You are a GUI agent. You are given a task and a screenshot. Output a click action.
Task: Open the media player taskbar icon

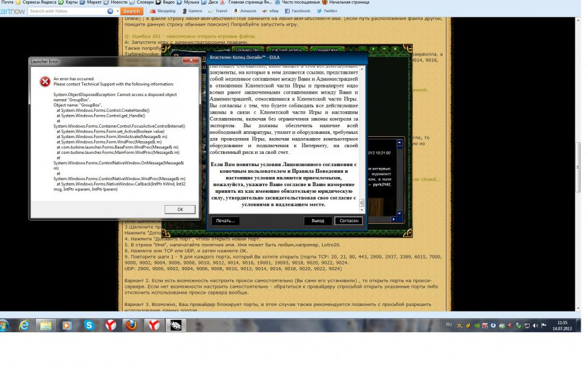point(67,325)
